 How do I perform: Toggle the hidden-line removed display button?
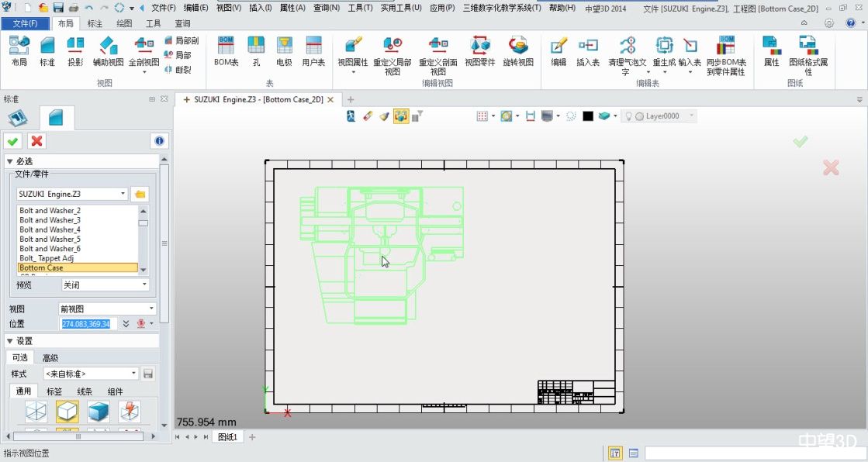click(x=67, y=411)
